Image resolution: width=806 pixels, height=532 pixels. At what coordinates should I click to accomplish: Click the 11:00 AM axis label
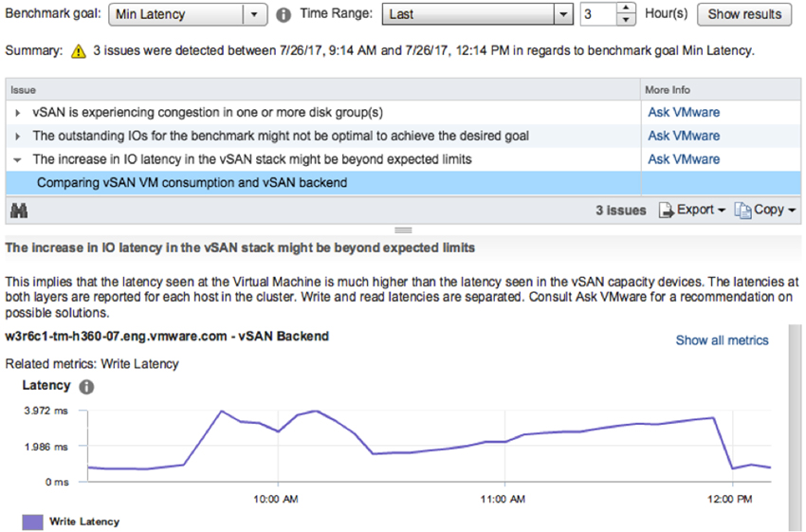(x=503, y=499)
